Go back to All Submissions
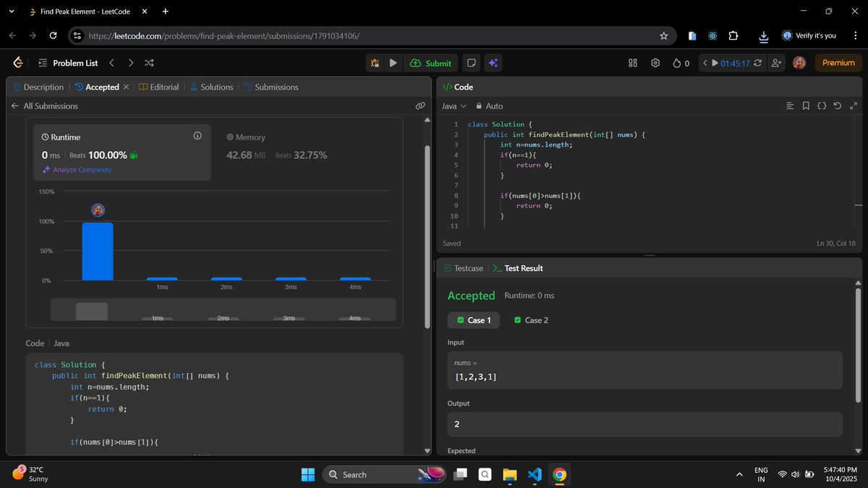The height and width of the screenshot is (488, 868). tap(44, 106)
